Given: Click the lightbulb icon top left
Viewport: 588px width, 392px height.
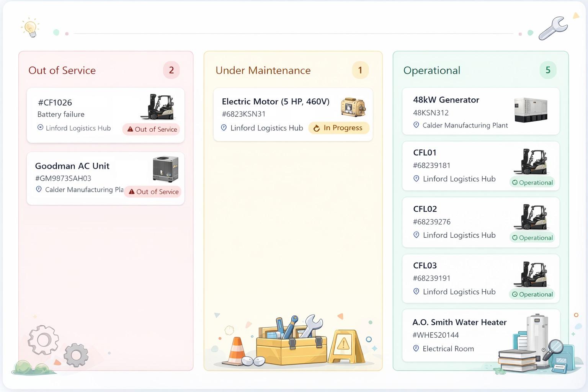Looking at the screenshot, I should coord(31,27).
